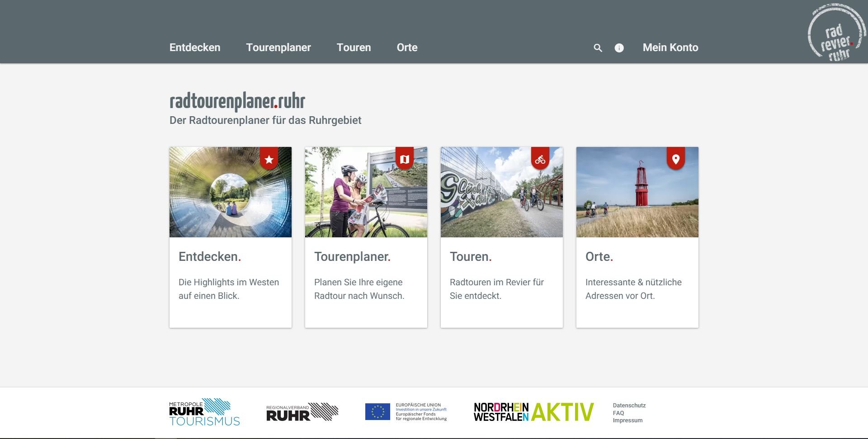Open the info circle icon
The height and width of the screenshot is (439, 868).
[x=619, y=48]
